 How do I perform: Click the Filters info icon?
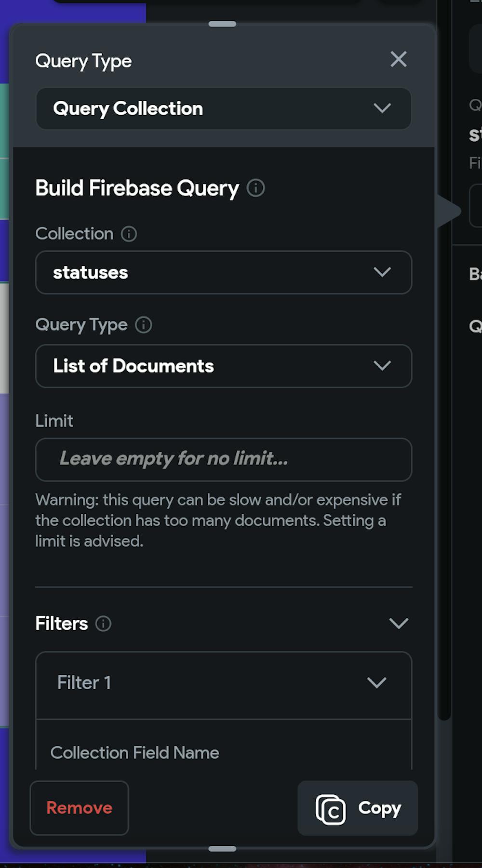click(103, 624)
